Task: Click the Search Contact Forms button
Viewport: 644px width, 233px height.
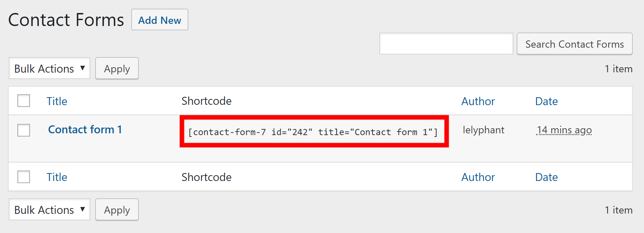Action: coord(574,44)
